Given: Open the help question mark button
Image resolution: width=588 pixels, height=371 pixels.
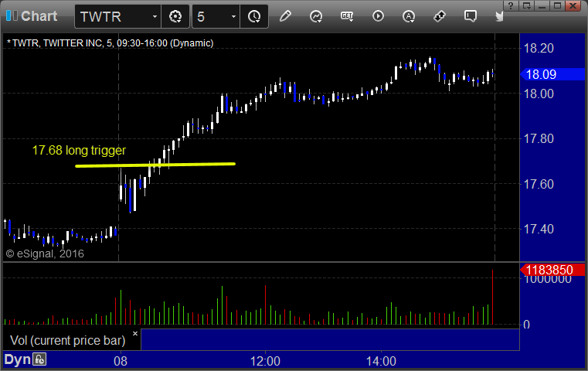Looking at the screenshot, I should click(x=511, y=5).
